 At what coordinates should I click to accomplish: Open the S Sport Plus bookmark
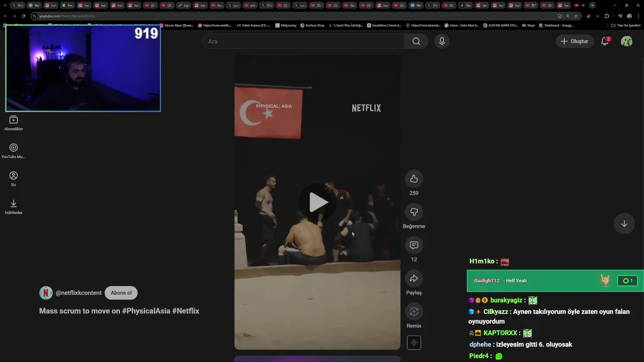[x=345, y=25]
